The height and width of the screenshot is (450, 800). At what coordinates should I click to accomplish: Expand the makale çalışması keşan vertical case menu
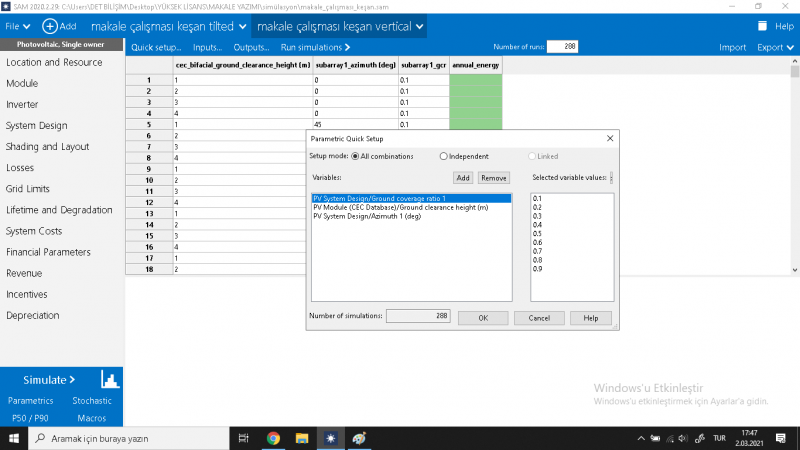click(x=419, y=25)
